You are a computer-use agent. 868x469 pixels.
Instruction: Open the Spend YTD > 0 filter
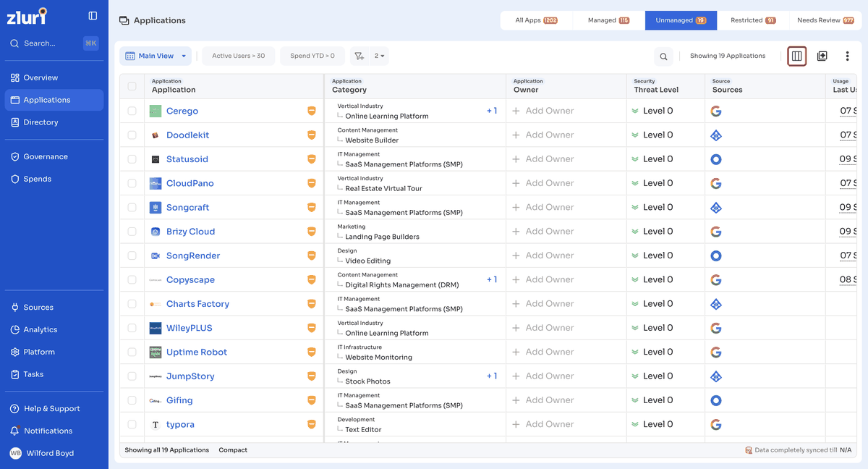(312, 56)
